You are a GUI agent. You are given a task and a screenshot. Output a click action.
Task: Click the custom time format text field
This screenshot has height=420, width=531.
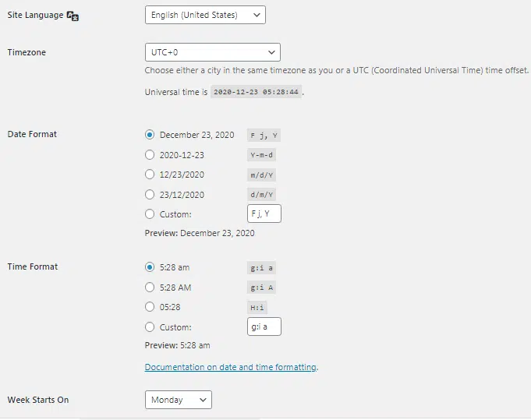[x=264, y=327]
